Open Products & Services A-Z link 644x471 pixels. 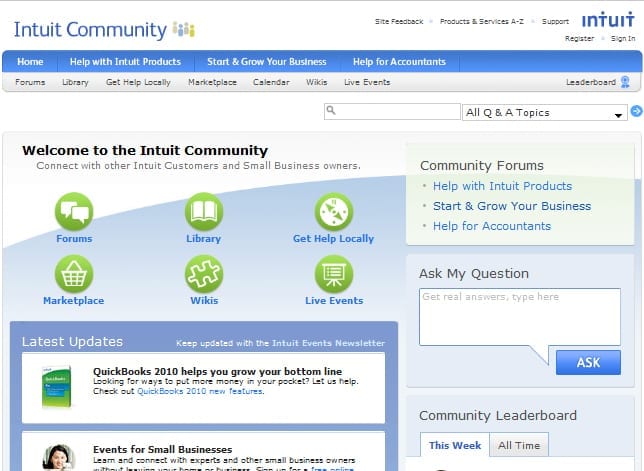482,21
